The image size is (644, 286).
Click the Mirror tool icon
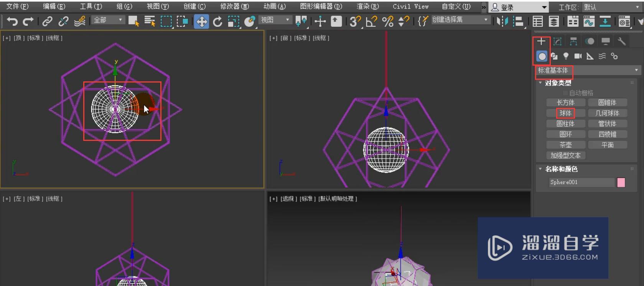click(x=502, y=21)
